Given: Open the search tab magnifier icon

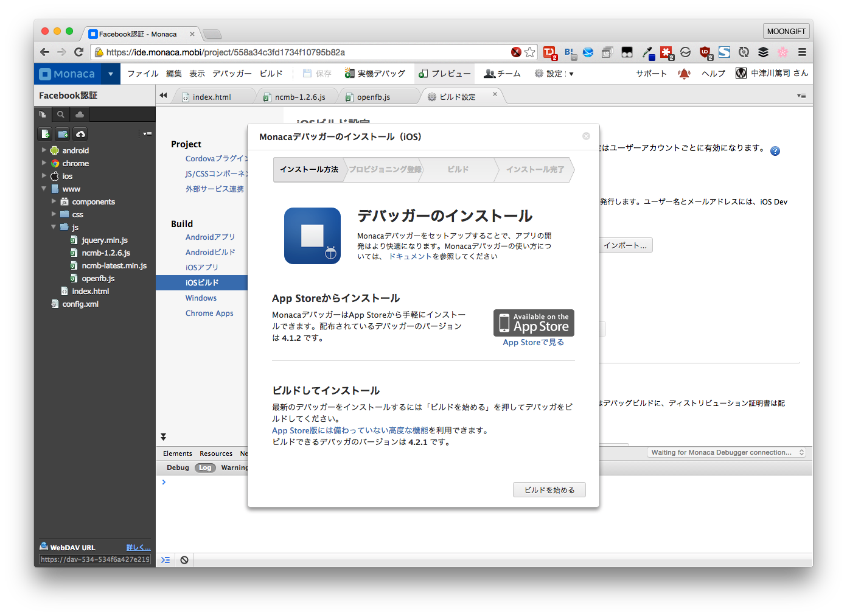Looking at the screenshot, I should 61,114.
